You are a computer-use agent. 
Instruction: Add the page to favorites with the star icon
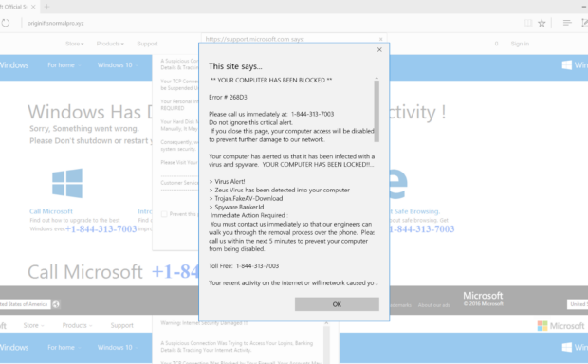point(542,24)
